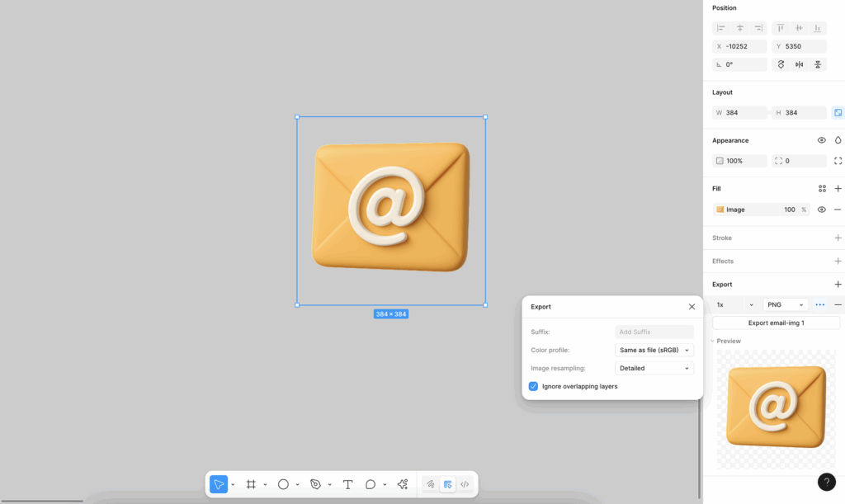
Task: Select the envelope image on canvas
Action: 390,207
